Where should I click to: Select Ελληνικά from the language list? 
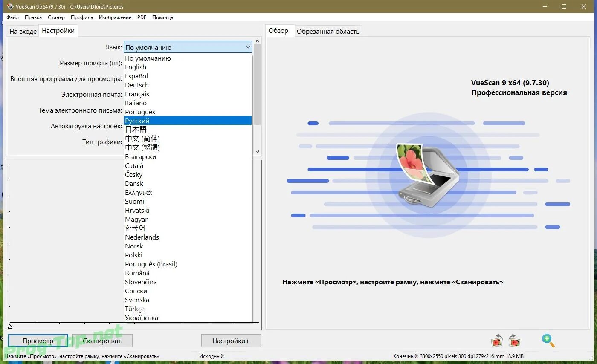[x=188, y=192]
